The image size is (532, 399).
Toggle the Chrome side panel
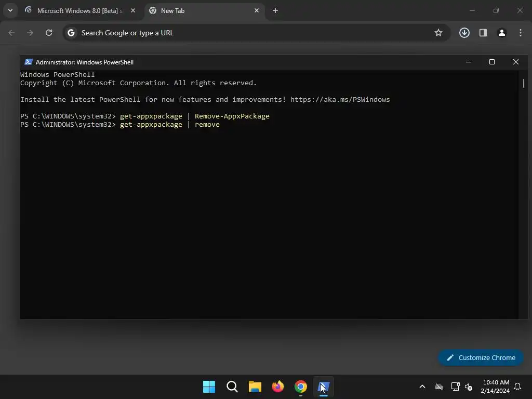[x=483, y=33]
